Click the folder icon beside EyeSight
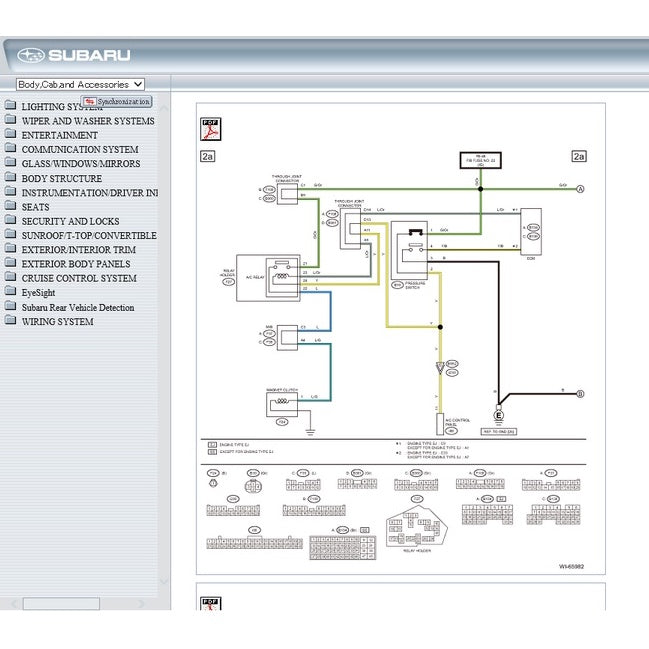The height and width of the screenshot is (649, 649). click(x=10, y=293)
